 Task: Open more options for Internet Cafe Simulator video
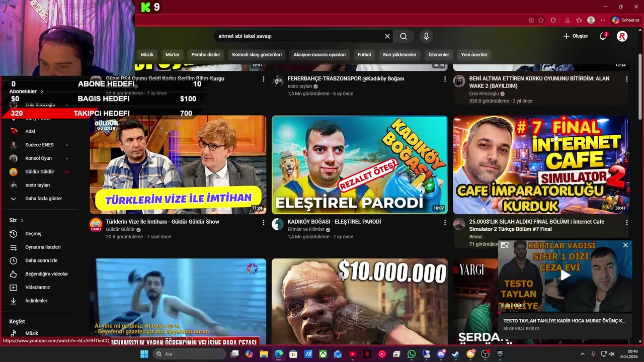626,222
